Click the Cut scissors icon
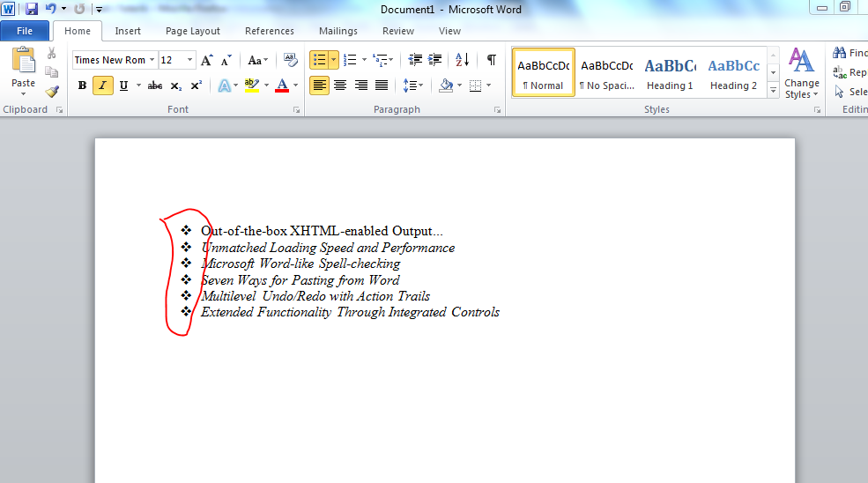Viewport: 868px width, 483px height. (x=51, y=53)
